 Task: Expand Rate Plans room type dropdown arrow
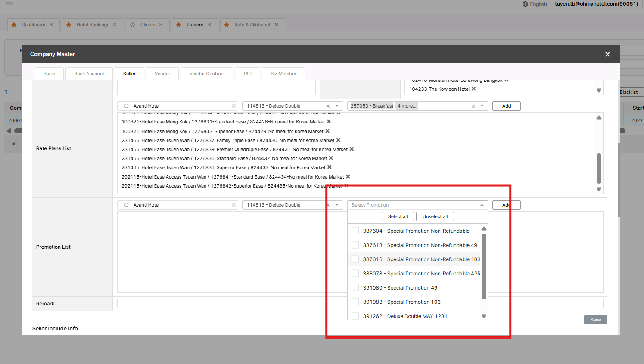pos(337,106)
